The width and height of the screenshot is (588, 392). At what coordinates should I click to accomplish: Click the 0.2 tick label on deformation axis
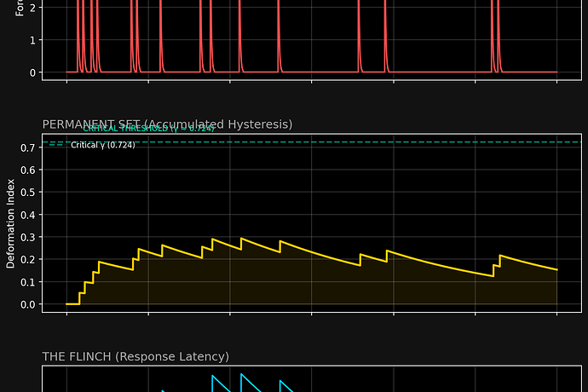(x=27, y=260)
